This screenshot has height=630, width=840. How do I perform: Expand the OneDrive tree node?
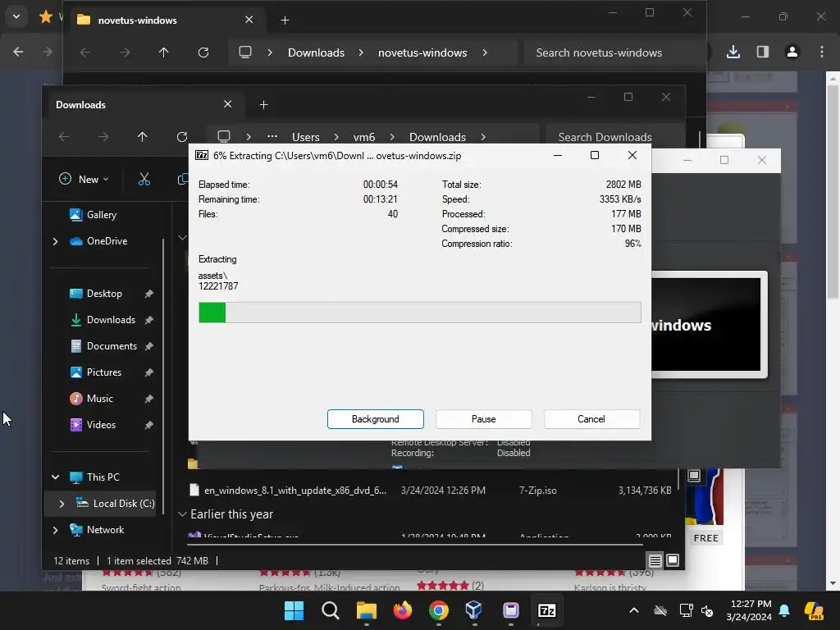pos(55,242)
